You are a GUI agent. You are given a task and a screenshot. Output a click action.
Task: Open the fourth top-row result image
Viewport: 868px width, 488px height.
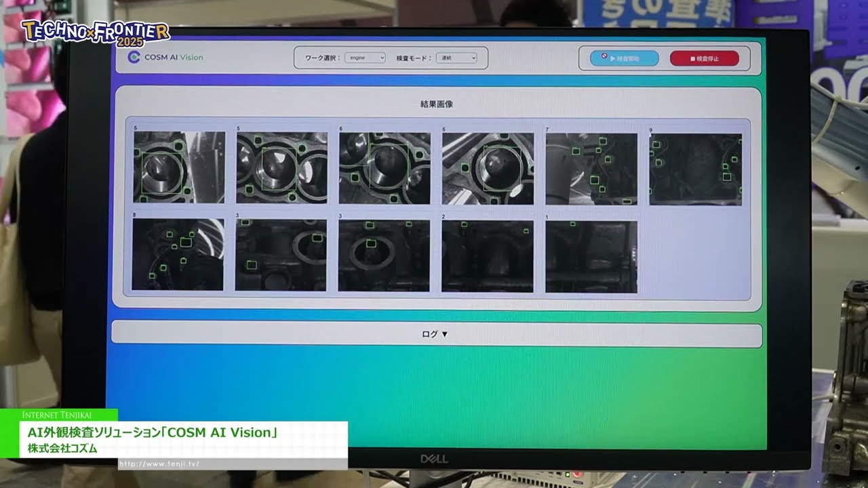488,167
